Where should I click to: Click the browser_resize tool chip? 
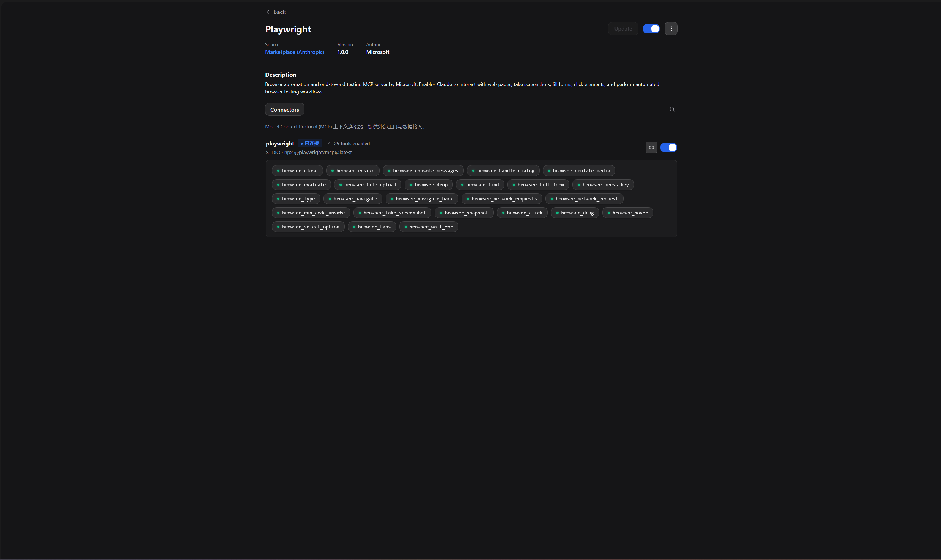353,170
